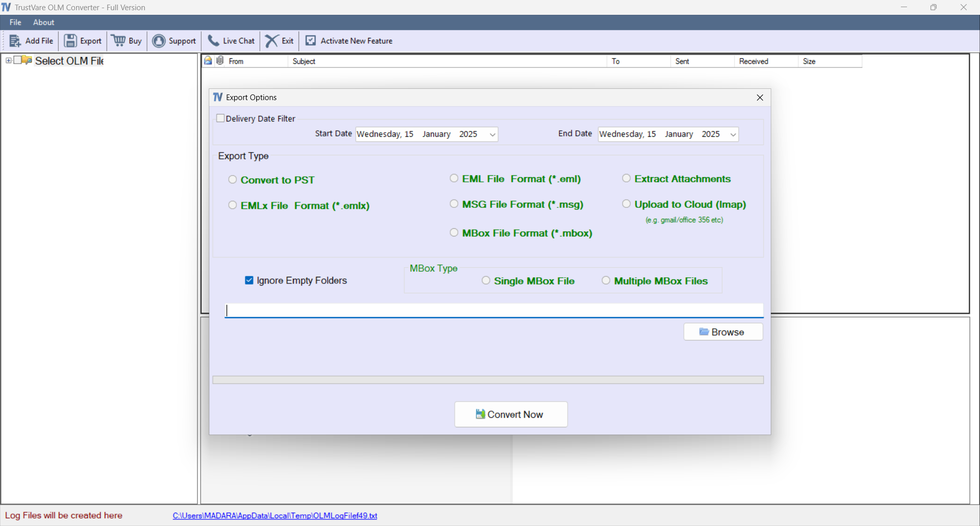Click the Add File toolbar label
Viewport: 980px width, 526px height.
(x=39, y=41)
